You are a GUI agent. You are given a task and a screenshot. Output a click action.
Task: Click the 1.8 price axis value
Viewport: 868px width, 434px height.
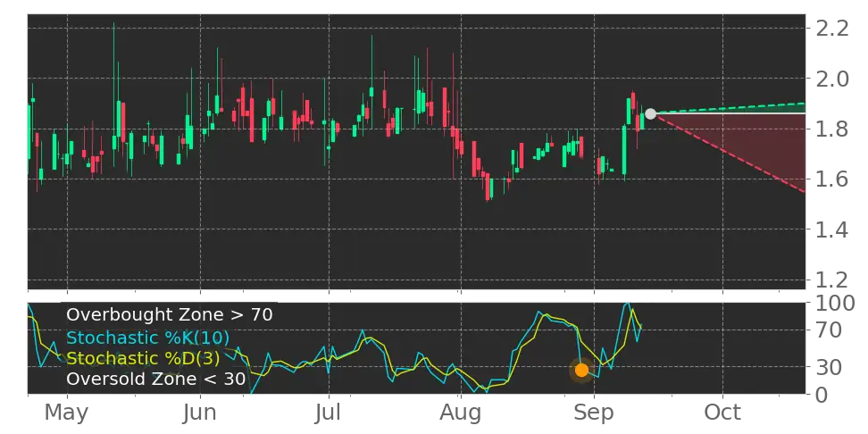832,129
